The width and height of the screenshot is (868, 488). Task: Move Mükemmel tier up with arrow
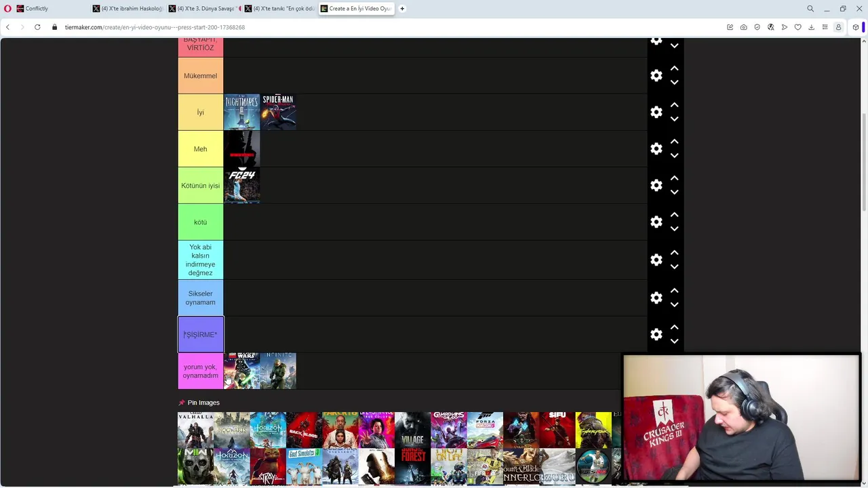pos(674,68)
